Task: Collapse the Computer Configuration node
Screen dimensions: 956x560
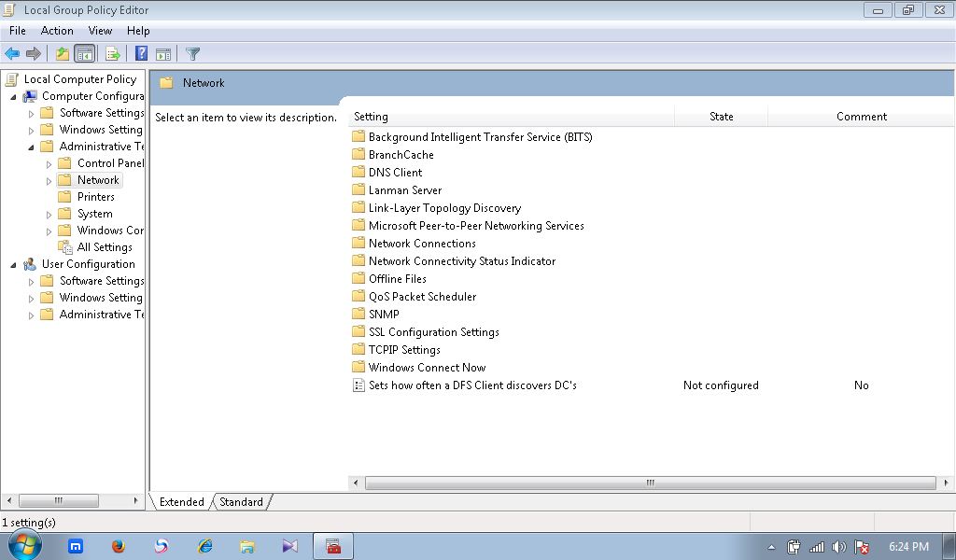Action: [x=13, y=96]
